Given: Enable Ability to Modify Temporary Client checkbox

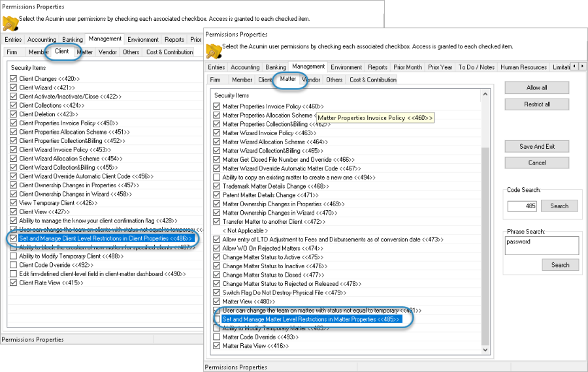Looking at the screenshot, I should click(x=13, y=256).
